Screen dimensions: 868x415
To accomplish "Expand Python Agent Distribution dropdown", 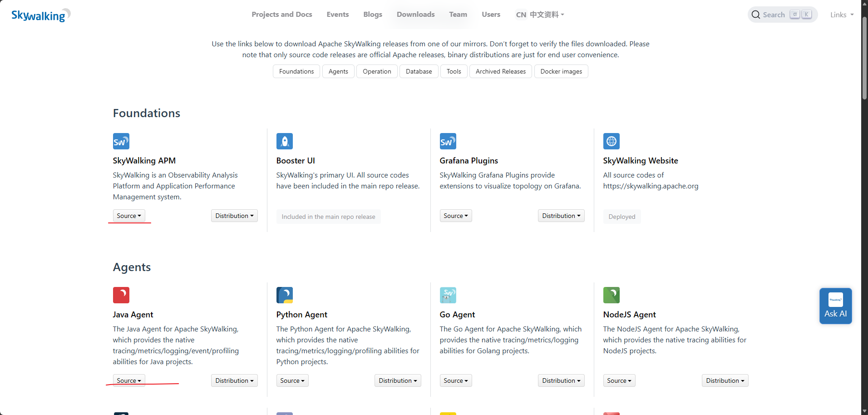I will pos(398,380).
